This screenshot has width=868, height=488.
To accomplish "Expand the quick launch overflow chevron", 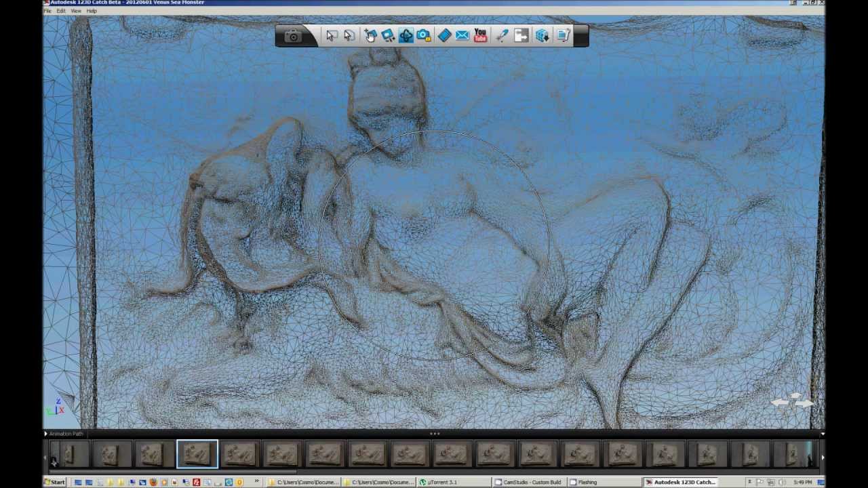I will (x=257, y=483).
